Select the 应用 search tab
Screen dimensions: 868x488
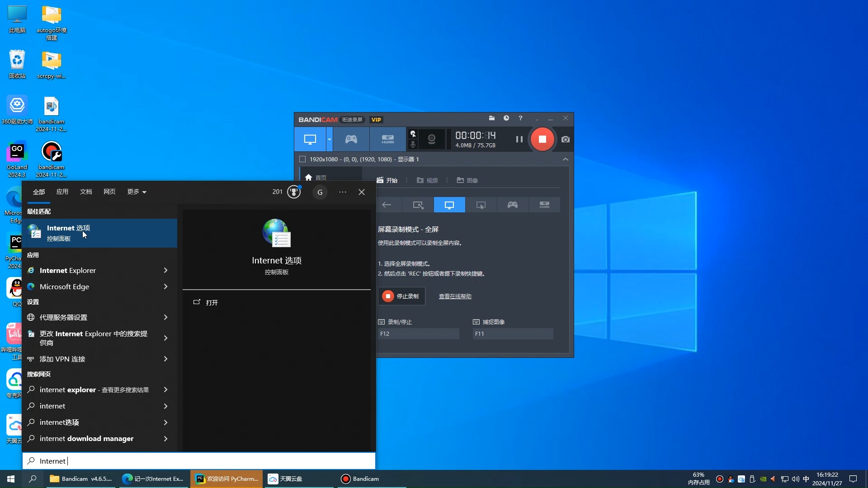62,192
